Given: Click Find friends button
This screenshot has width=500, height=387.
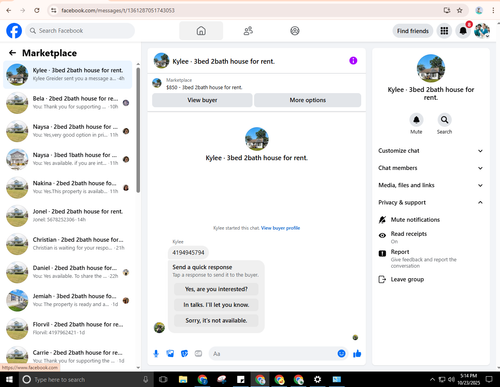Looking at the screenshot, I should pos(413,31).
